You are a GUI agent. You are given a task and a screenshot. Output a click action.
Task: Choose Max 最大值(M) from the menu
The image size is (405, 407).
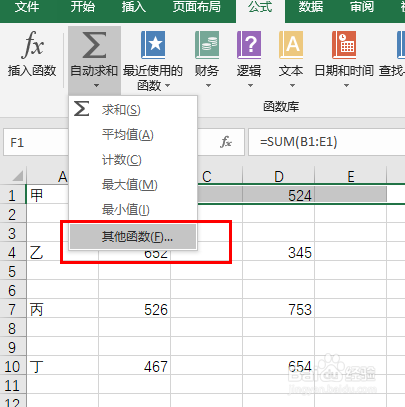coord(133,185)
